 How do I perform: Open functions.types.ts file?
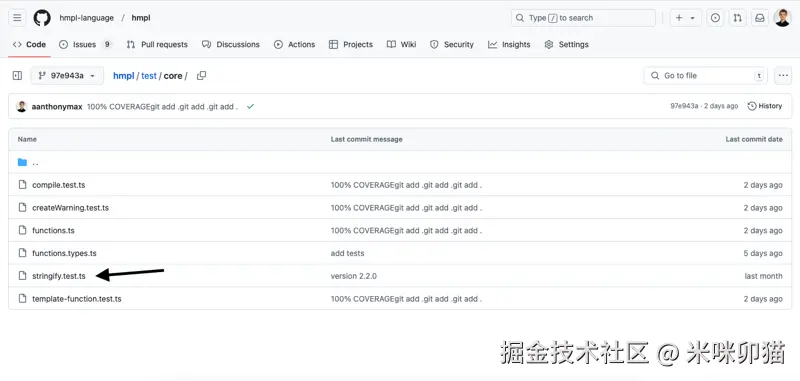[64, 253]
